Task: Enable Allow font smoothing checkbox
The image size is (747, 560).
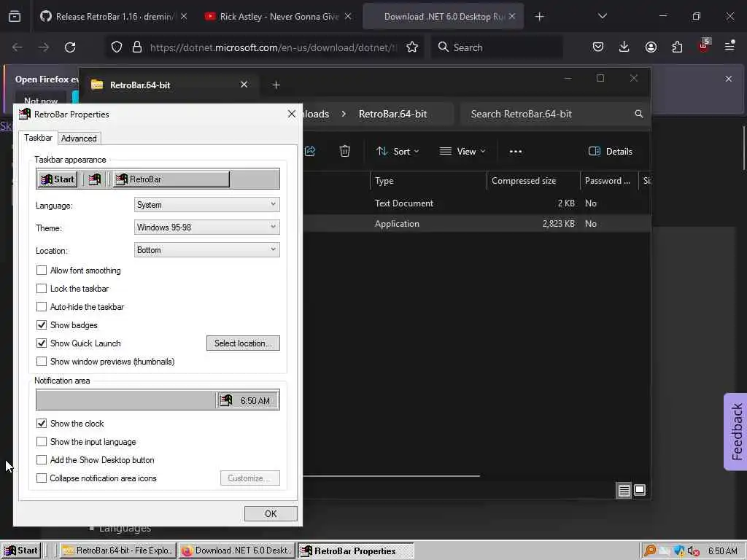Action: [42, 271]
